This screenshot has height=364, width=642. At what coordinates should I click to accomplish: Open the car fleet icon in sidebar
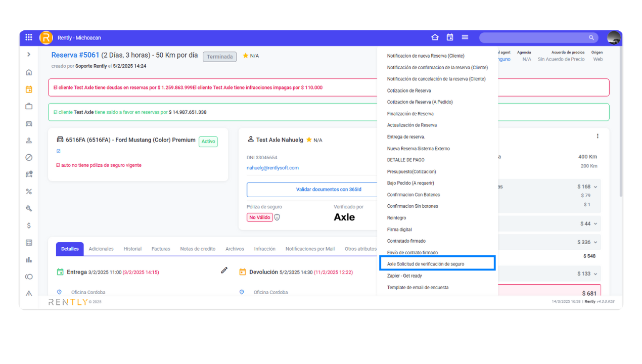pos(29,123)
